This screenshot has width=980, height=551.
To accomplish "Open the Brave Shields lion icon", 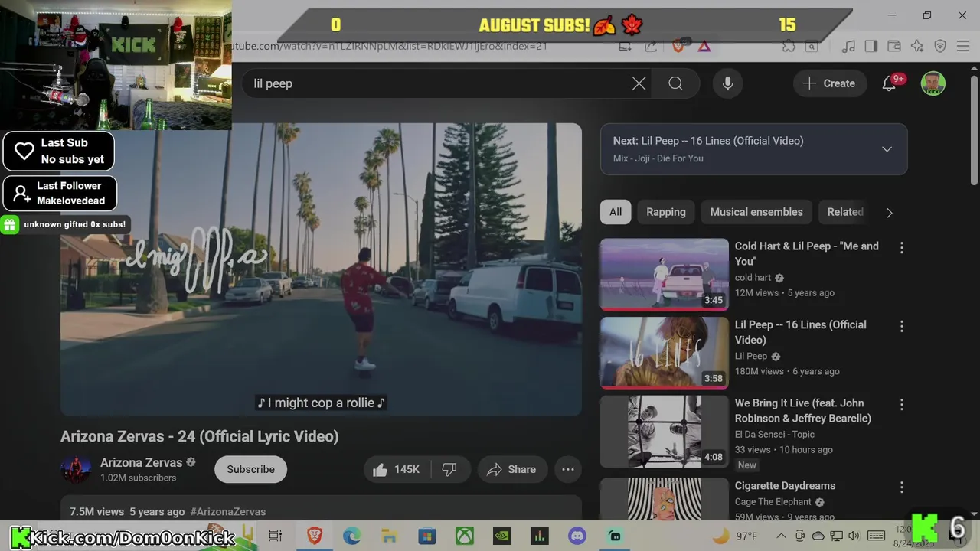I will point(678,46).
